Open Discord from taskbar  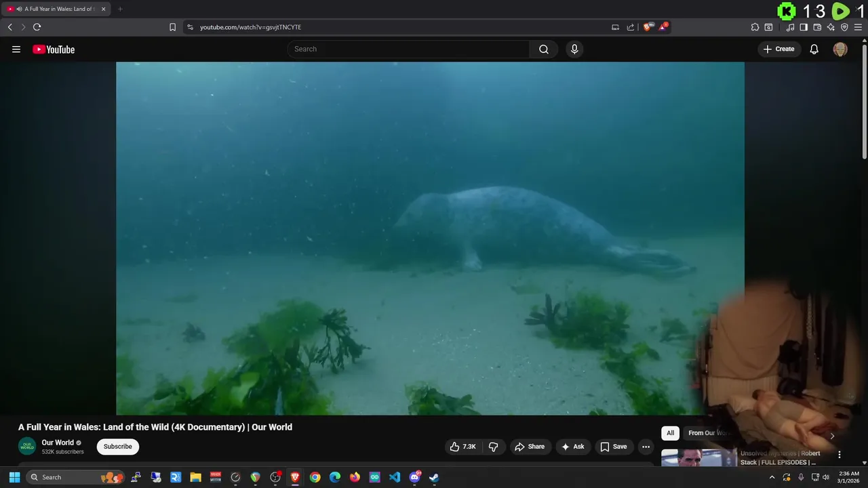pyautogui.click(x=414, y=477)
